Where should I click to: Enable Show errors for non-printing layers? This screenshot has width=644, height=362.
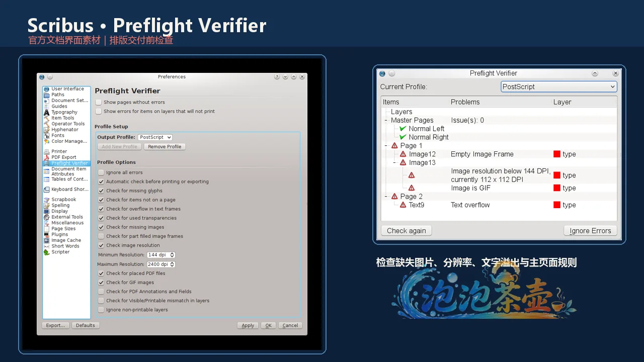coord(99,111)
